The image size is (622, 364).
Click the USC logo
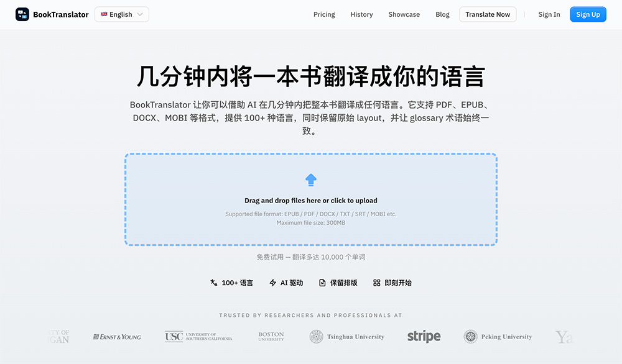tap(198, 337)
